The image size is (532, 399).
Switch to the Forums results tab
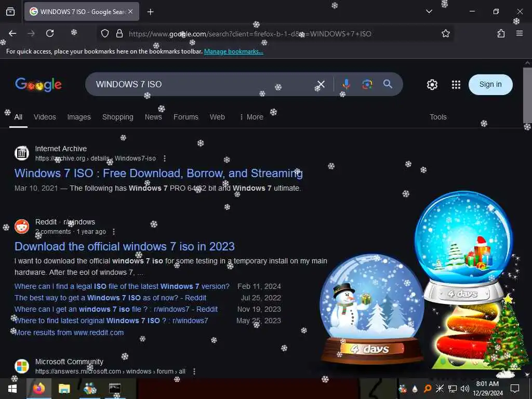click(x=186, y=117)
